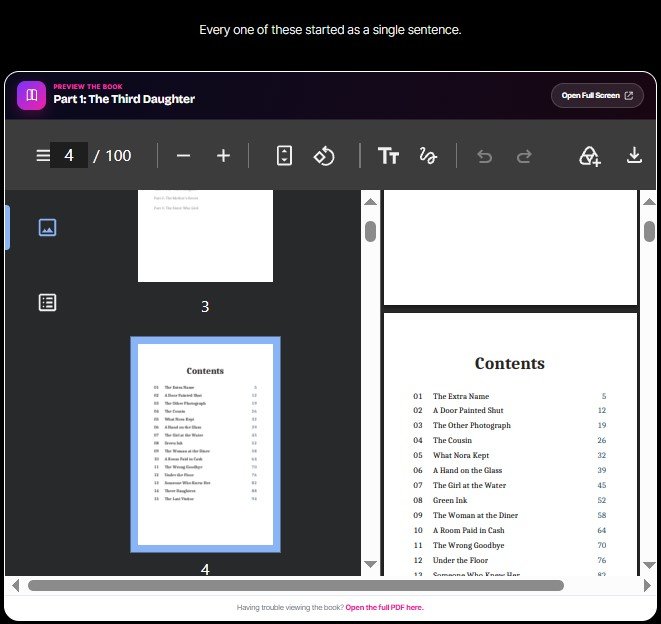Zoom out with the minus icon
This screenshot has height=624, width=661.
183,156
